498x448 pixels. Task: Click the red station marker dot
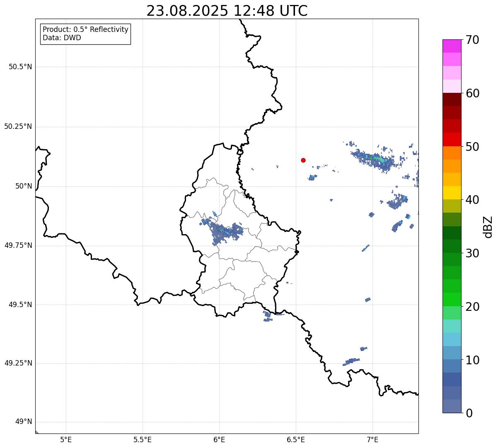click(303, 160)
